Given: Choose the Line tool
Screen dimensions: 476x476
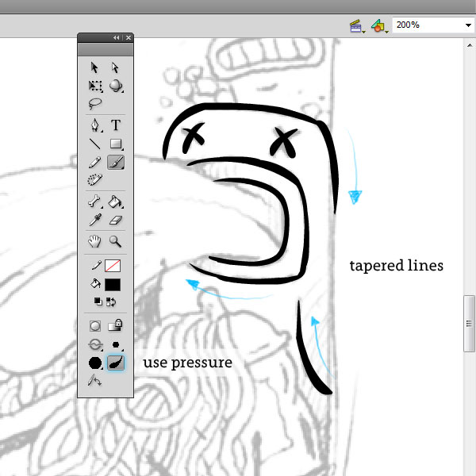Looking at the screenshot, I should point(94,144).
